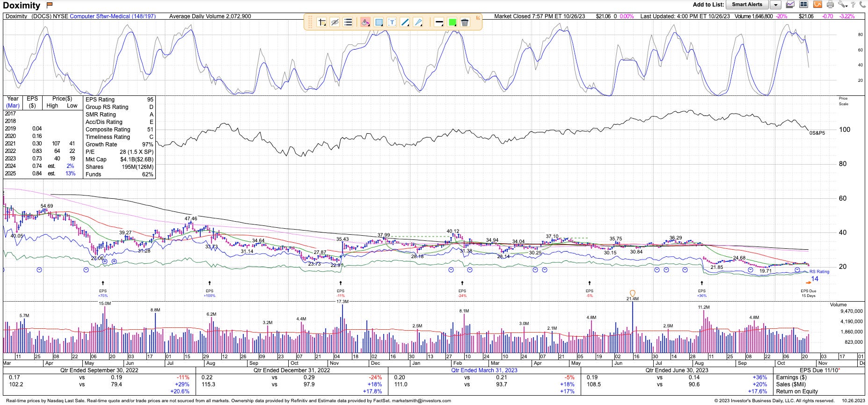
Task: Open the green color swatch picker
Action: tap(452, 22)
